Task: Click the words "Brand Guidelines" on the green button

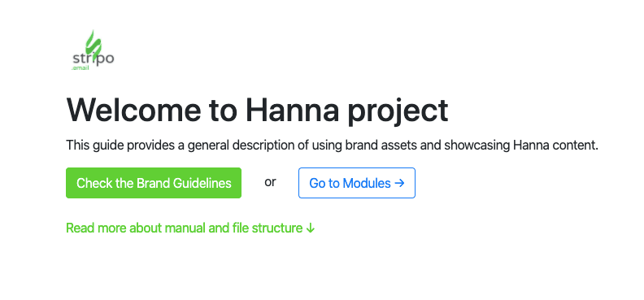Action: [x=184, y=183]
